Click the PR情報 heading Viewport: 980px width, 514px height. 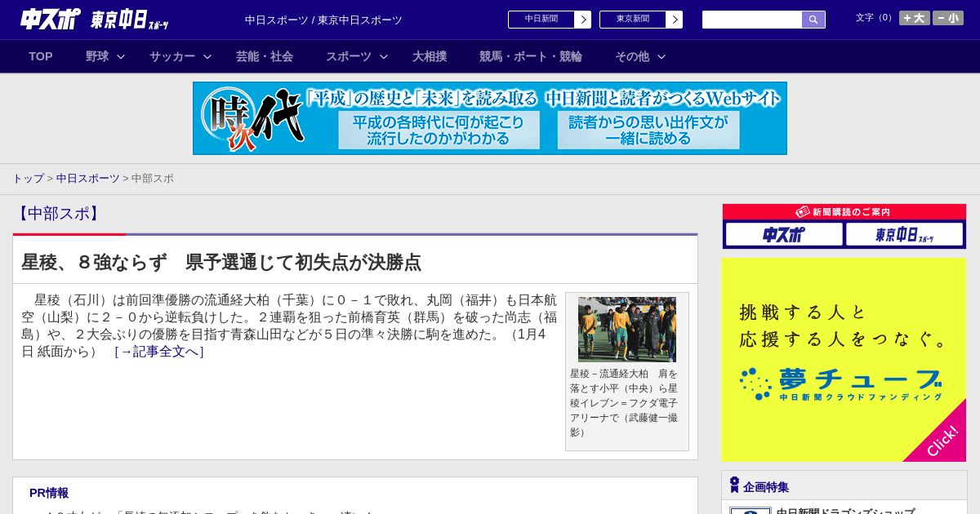point(49,493)
